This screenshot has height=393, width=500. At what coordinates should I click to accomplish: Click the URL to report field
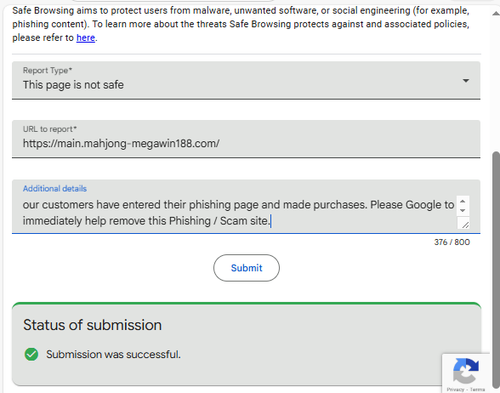(246, 139)
